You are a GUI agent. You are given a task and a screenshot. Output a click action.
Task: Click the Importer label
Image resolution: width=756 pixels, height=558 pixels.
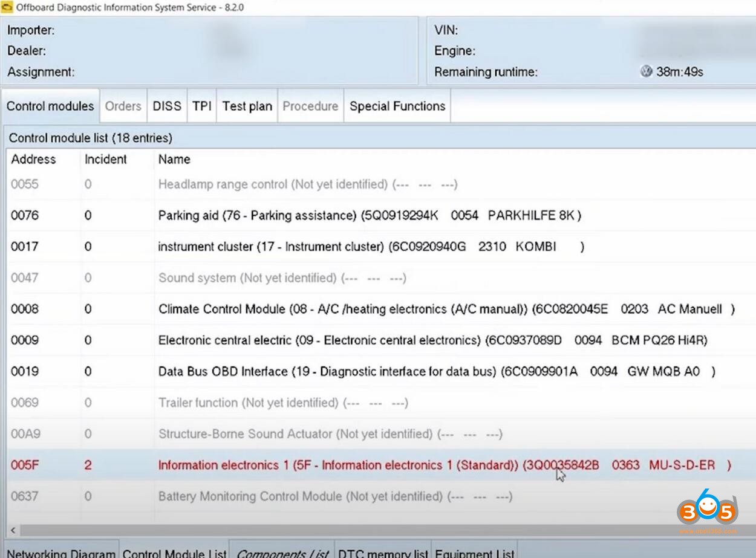[x=31, y=30]
